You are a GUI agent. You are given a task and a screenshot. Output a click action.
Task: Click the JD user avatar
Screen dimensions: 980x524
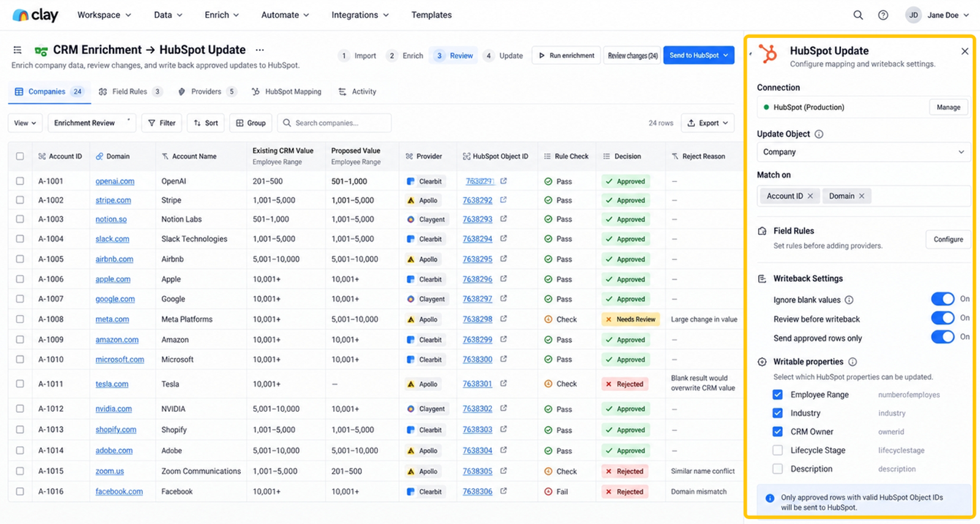pyautogui.click(x=913, y=15)
